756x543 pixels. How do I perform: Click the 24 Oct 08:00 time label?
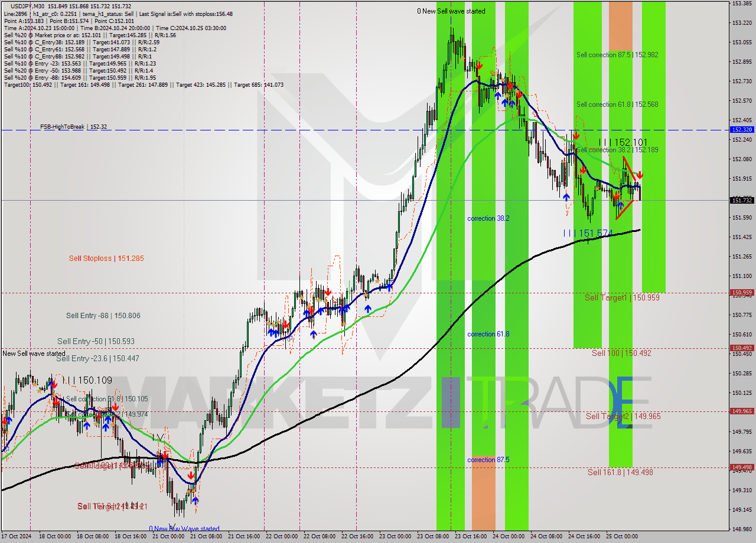pyautogui.click(x=546, y=537)
